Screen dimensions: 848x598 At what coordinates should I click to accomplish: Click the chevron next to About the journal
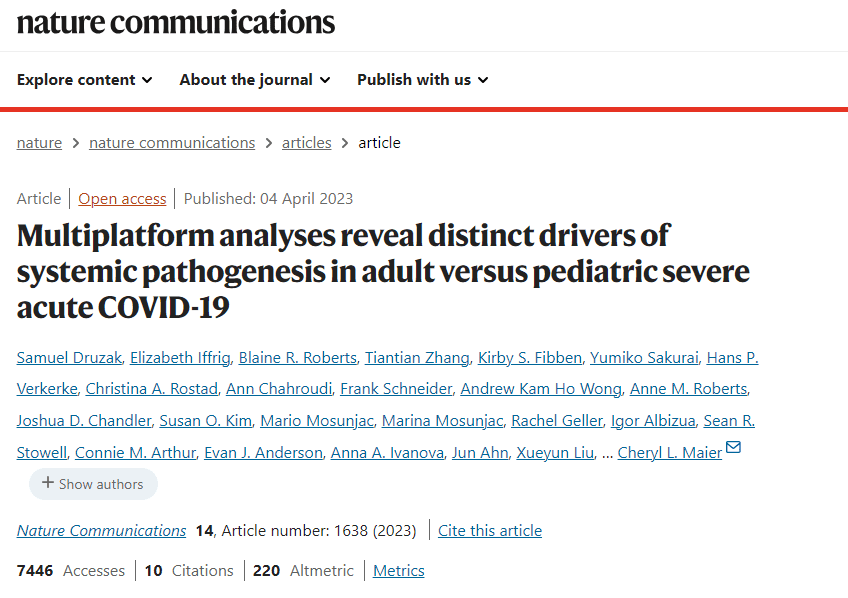[325, 80]
